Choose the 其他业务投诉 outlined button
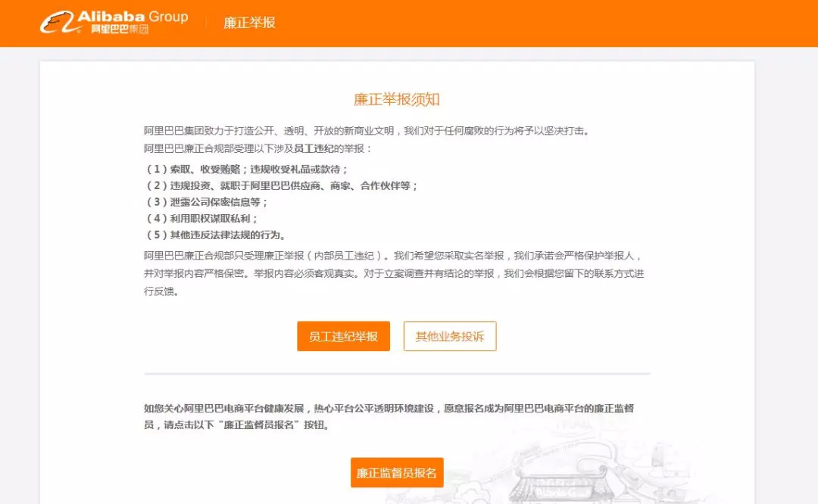 pos(450,336)
